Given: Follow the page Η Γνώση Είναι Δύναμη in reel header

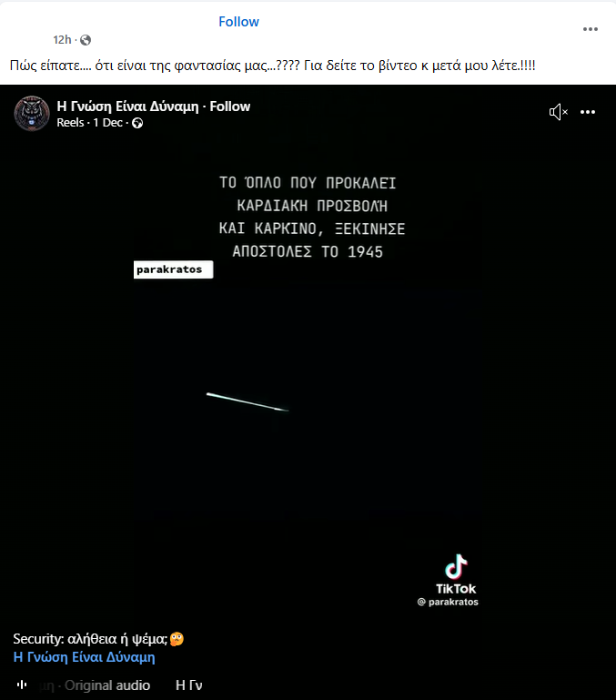Looking at the screenshot, I should (230, 107).
